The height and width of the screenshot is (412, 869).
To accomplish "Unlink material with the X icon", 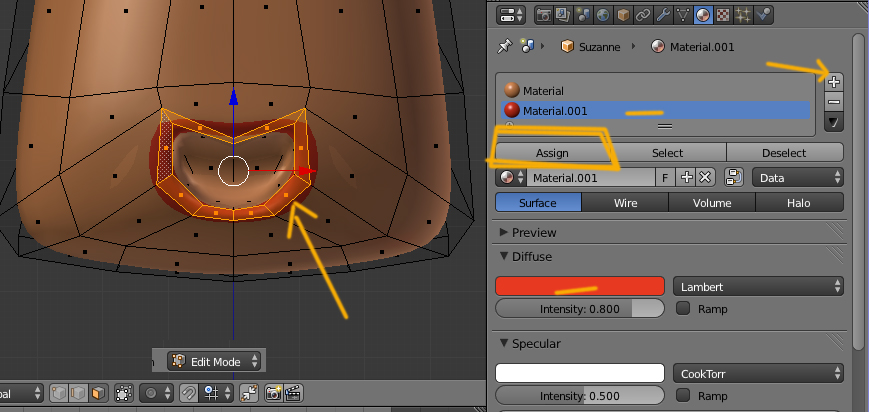I will click(x=705, y=177).
